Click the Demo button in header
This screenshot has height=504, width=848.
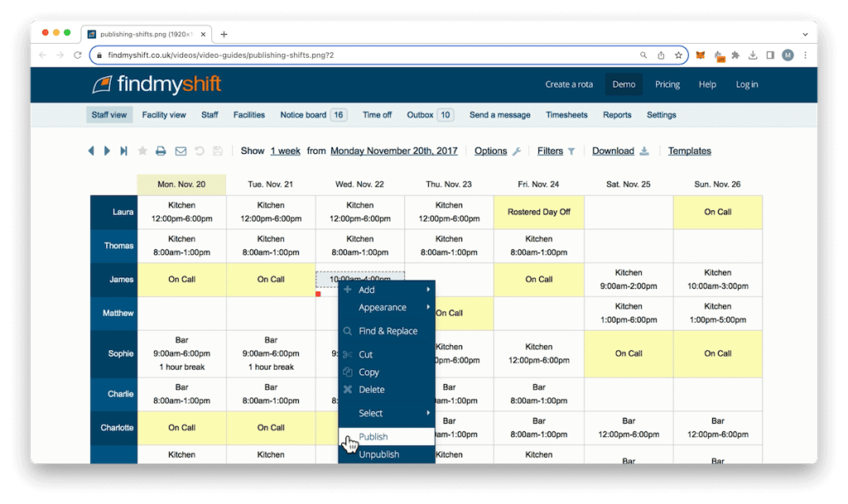[624, 84]
